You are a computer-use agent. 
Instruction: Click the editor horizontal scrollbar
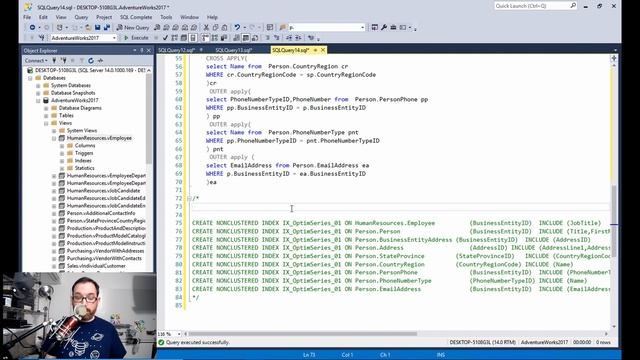302,334
